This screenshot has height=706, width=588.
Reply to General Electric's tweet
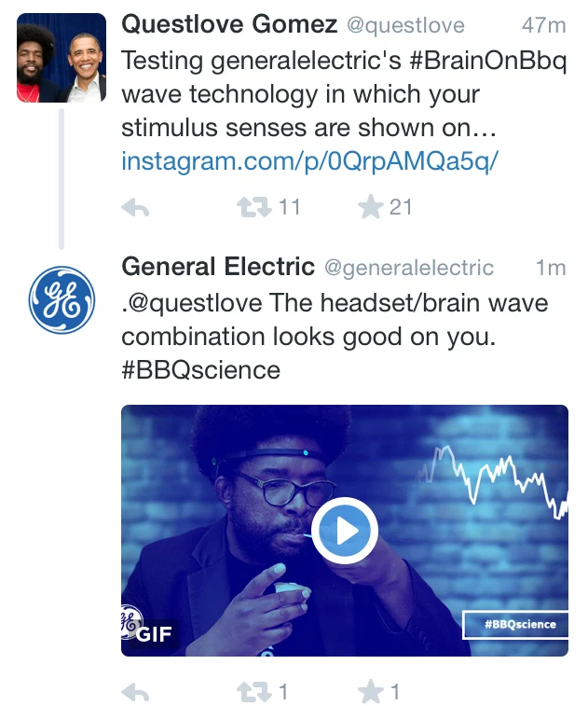point(136,692)
